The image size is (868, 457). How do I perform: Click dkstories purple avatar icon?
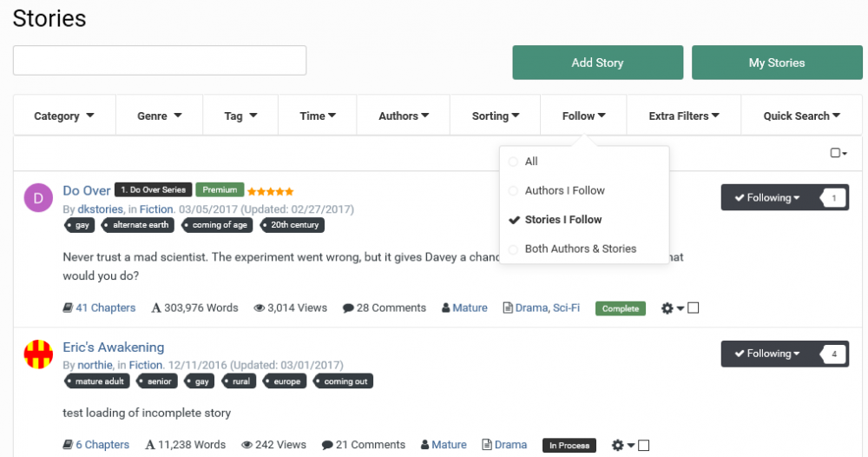click(x=37, y=198)
